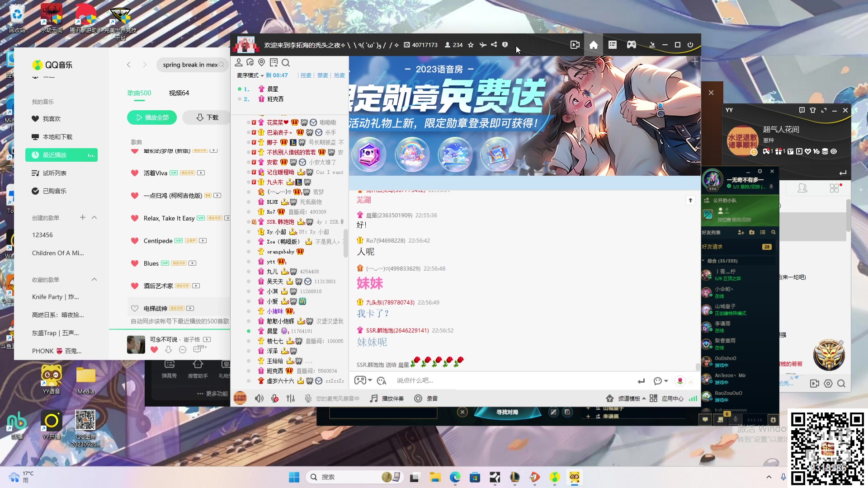Image resolution: width=868 pixels, height=488 pixels.
Task: Click the 下载 button in QQ Music
Action: [x=207, y=117]
